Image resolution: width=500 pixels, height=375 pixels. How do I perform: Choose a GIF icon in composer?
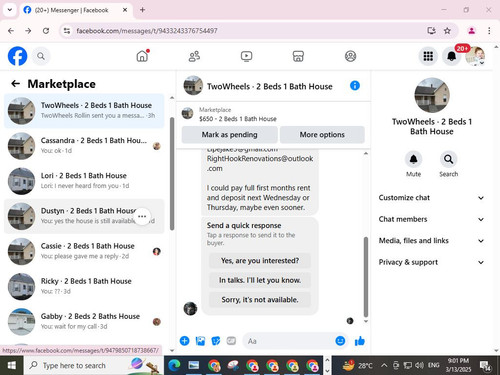click(x=231, y=341)
